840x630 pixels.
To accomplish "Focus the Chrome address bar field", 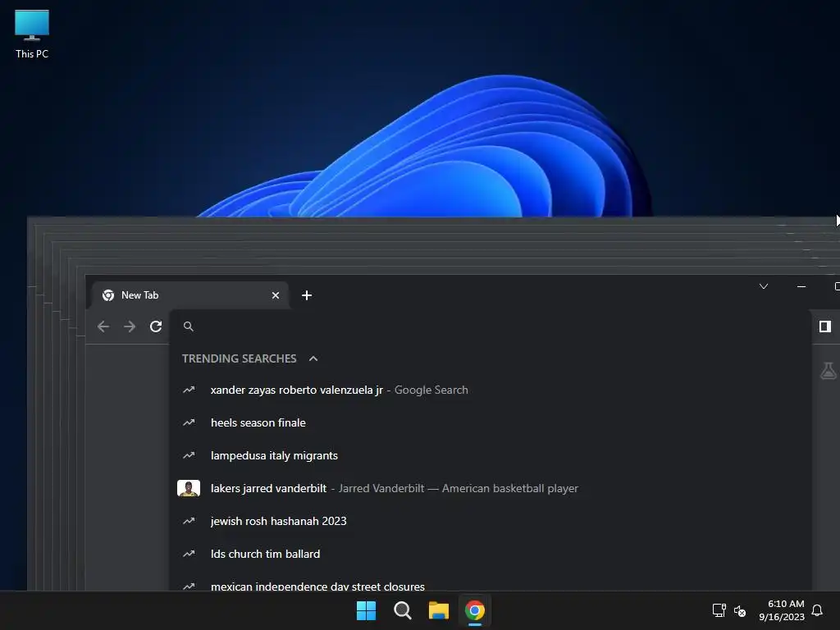I will tap(491, 326).
